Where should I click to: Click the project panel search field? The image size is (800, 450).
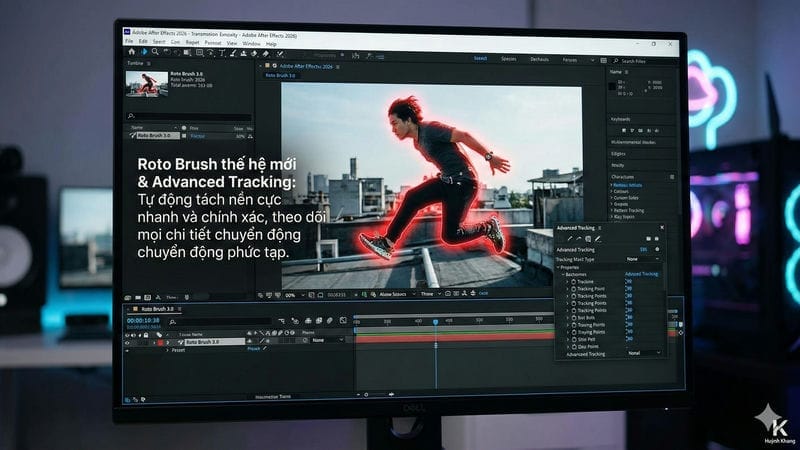(189, 116)
